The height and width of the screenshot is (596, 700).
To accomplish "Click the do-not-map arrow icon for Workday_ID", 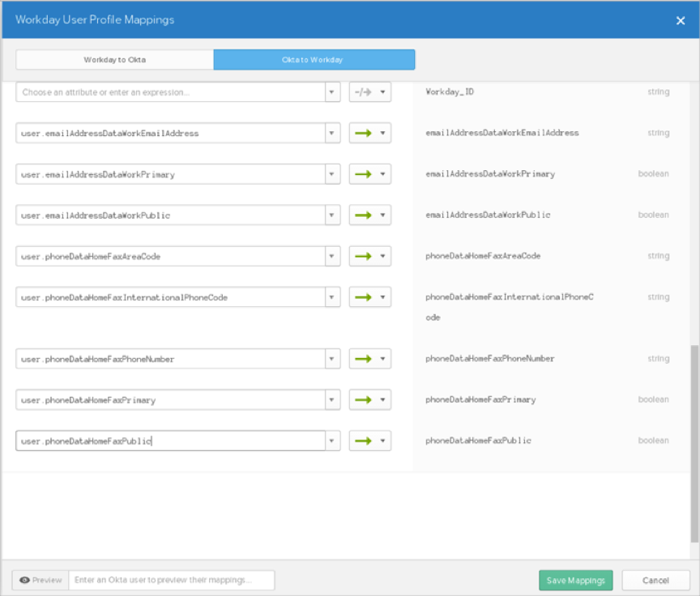I will coord(363,92).
